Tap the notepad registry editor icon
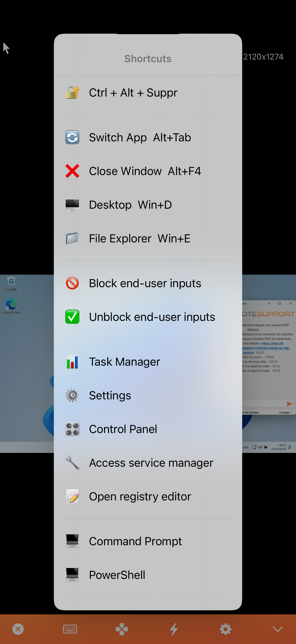 tap(72, 496)
